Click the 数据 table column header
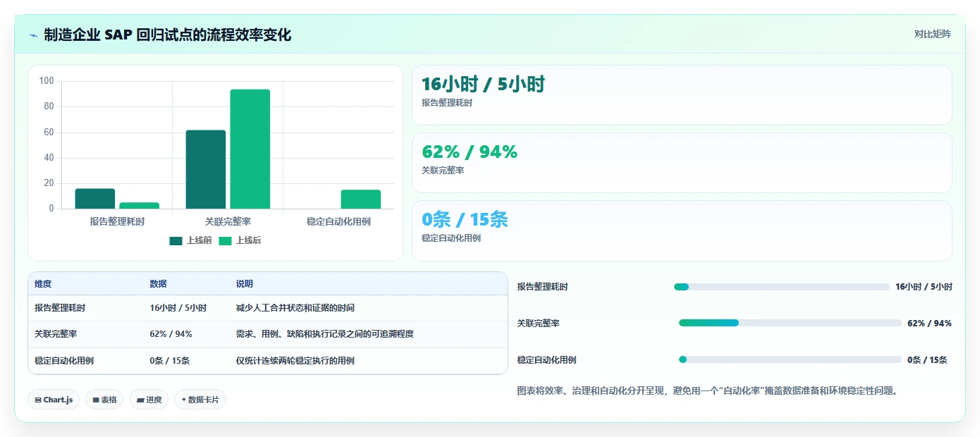 tap(158, 284)
